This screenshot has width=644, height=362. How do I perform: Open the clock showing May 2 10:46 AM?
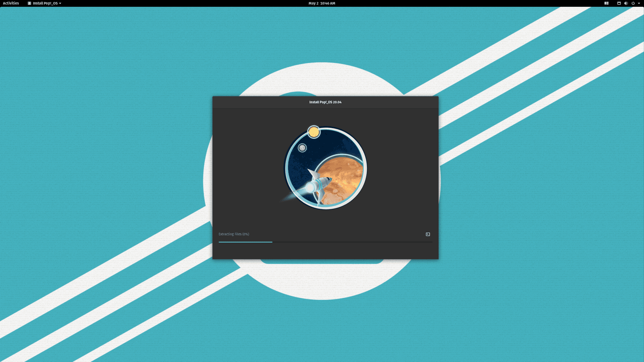tap(322, 3)
